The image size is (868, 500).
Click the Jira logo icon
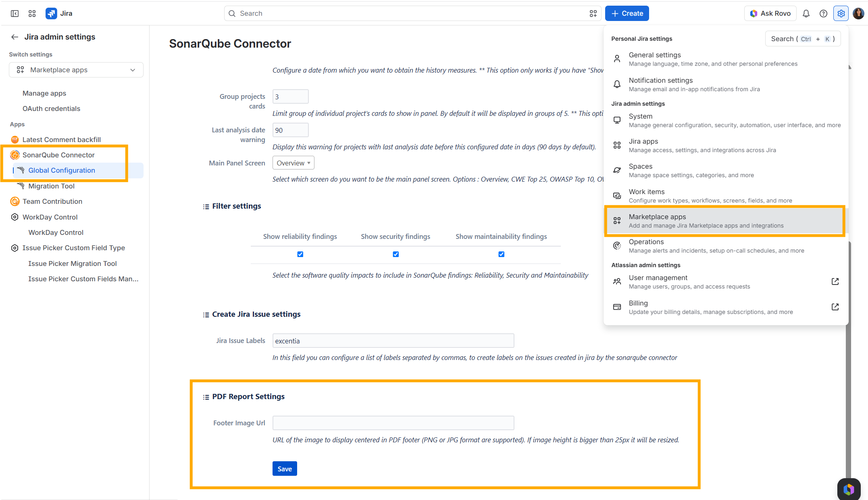[51, 13]
